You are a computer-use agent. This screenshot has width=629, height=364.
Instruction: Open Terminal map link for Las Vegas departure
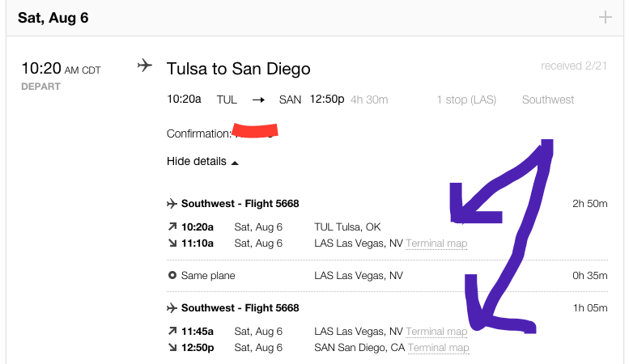pyautogui.click(x=436, y=331)
